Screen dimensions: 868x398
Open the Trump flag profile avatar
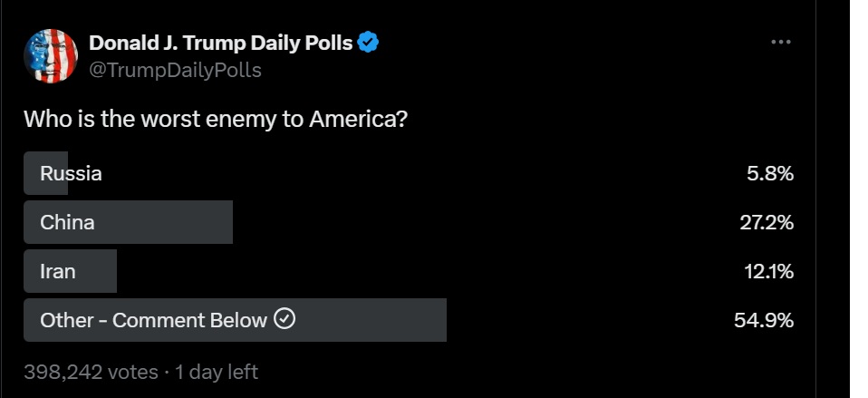tap(51, 56)
